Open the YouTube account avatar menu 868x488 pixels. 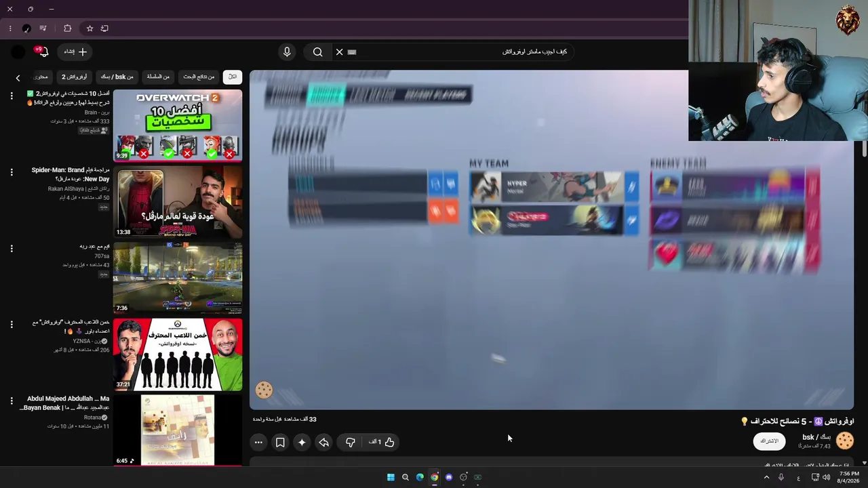point(18,52)
